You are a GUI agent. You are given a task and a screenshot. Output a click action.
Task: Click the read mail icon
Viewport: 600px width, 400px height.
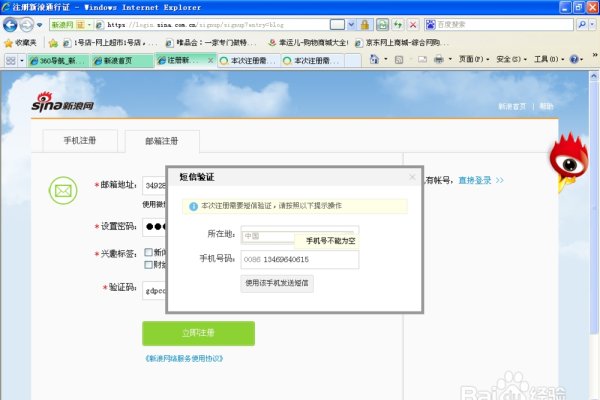(x=422, y=60)
